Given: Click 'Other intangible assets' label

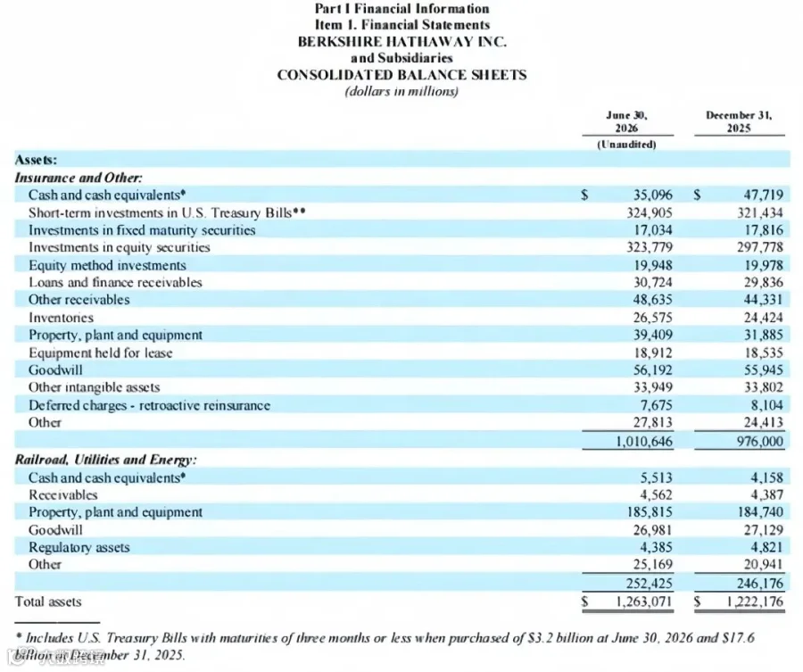Looking at the screenshot, I should [95, 387].
